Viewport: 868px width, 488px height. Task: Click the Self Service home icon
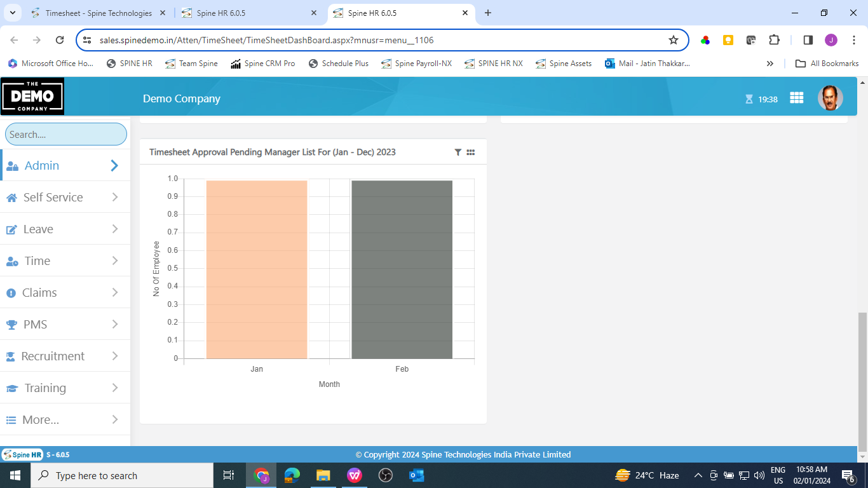11,198
